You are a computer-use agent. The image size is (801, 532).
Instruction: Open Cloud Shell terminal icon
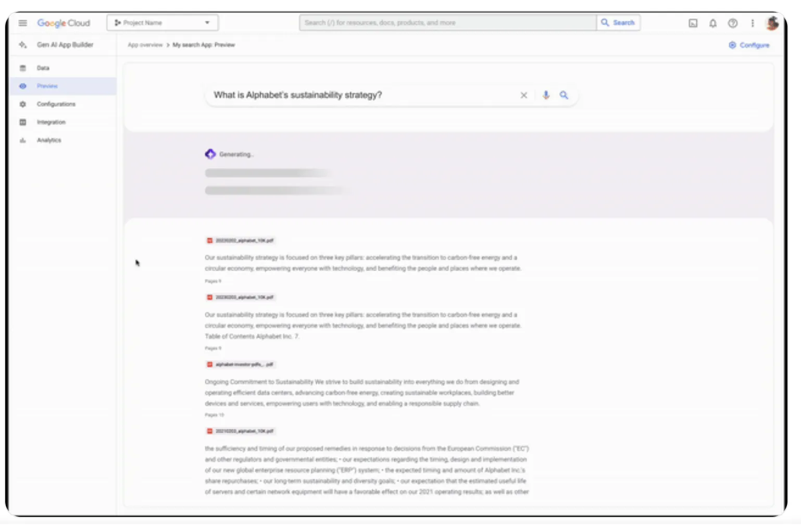[x=693, y=23]
